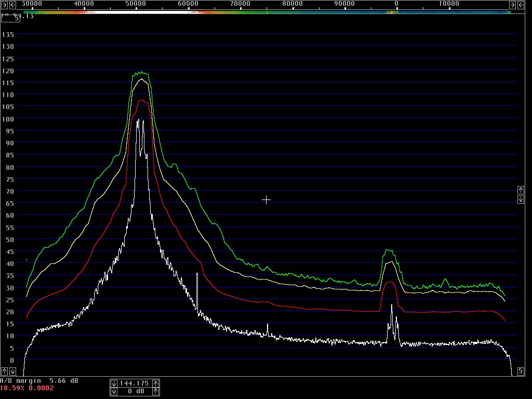Raise the 0 dB value with its up arrow
532x399 pixels.
156,392
